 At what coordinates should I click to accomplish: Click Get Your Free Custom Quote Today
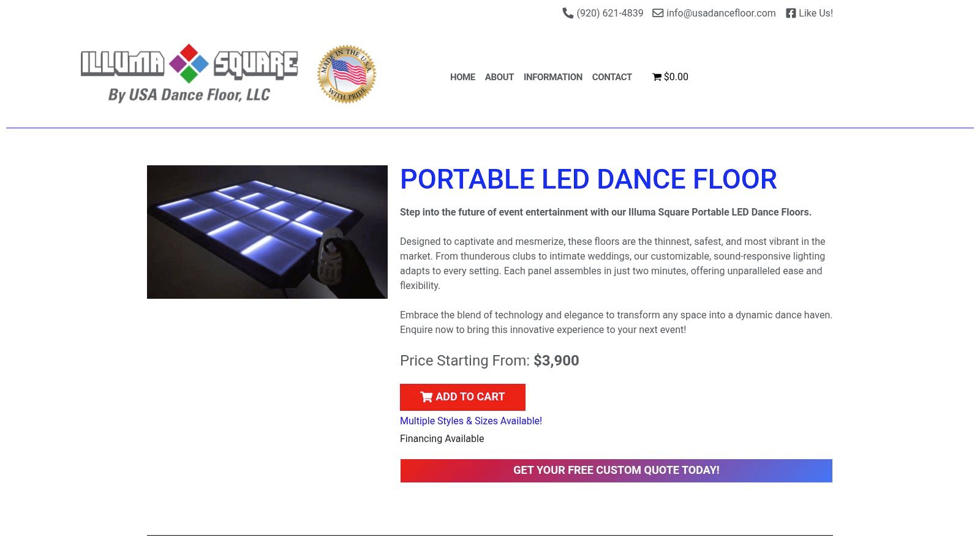pyautogui.click(x=616, y=470)
